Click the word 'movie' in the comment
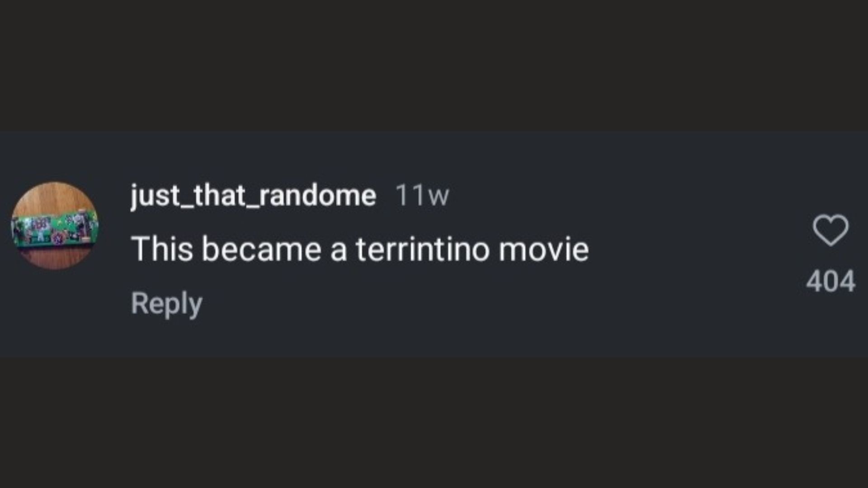Image resolution: width=868 pixels, height=488 pixels. 543,249
